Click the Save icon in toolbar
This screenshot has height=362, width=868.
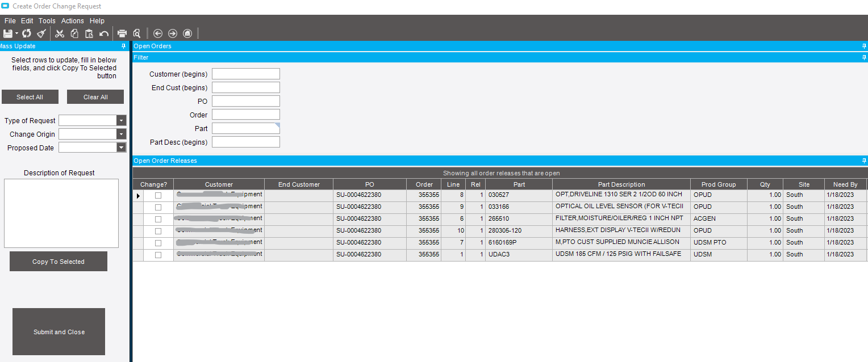[x=7, y=33]
